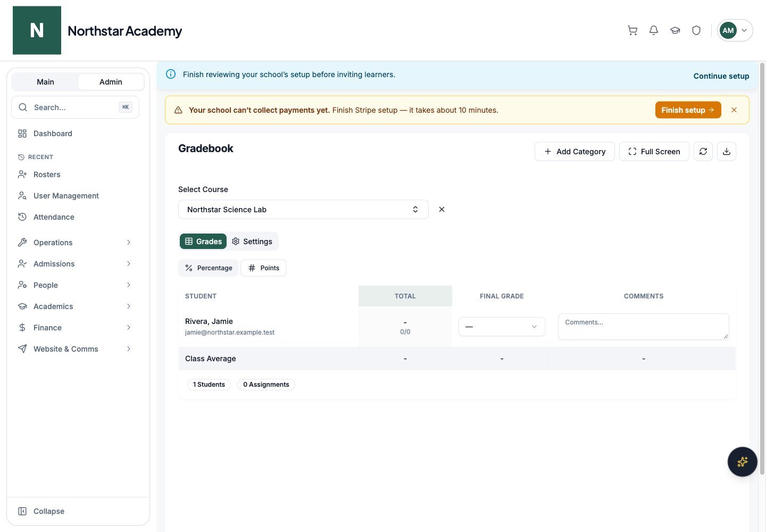Click the page vertical scrollbar
This screenshot has height=532, width=766.
762,269
